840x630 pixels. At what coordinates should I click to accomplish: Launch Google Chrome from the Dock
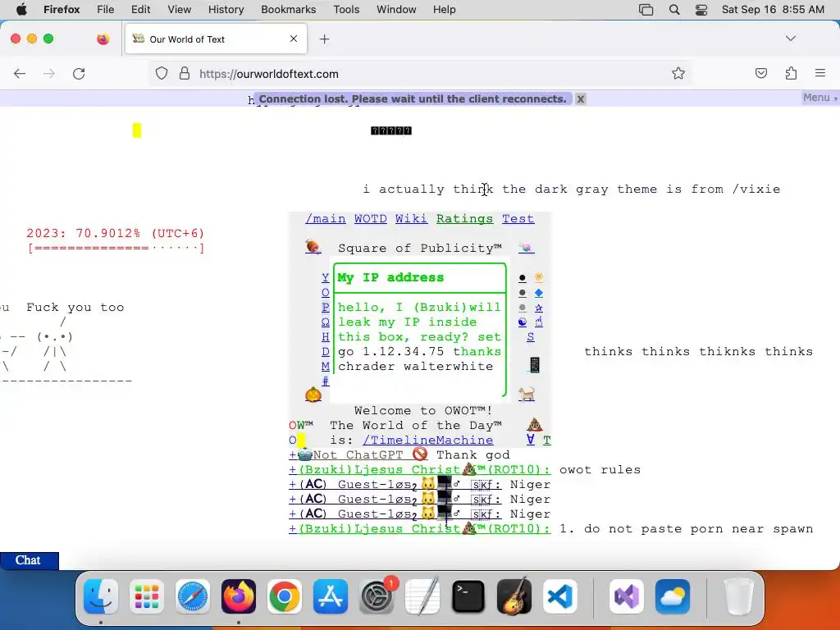pos(285,596)
